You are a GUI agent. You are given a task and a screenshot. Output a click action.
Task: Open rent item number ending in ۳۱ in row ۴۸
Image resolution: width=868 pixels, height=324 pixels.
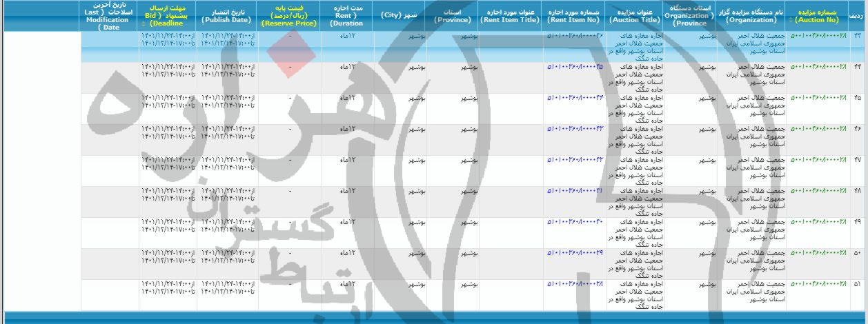click(575, 191)
